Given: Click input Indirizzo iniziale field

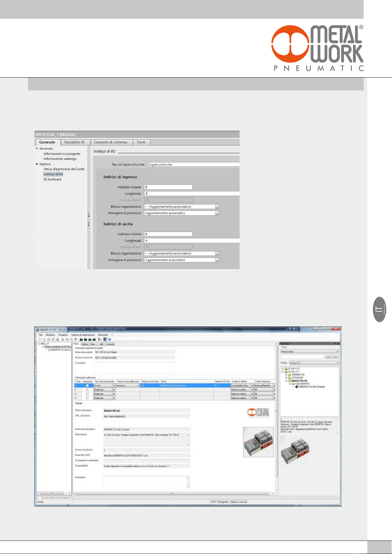Looking at the screenshot, I should coord(168,187).
